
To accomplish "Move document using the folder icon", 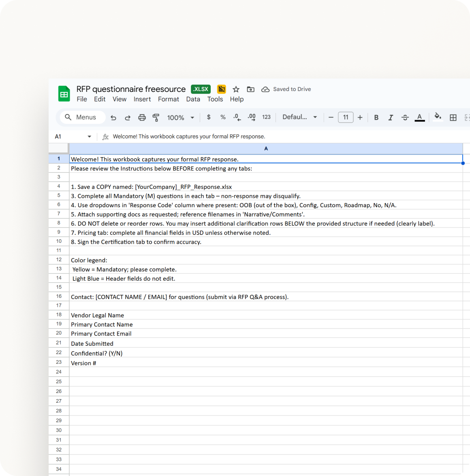I will (251, 89).
